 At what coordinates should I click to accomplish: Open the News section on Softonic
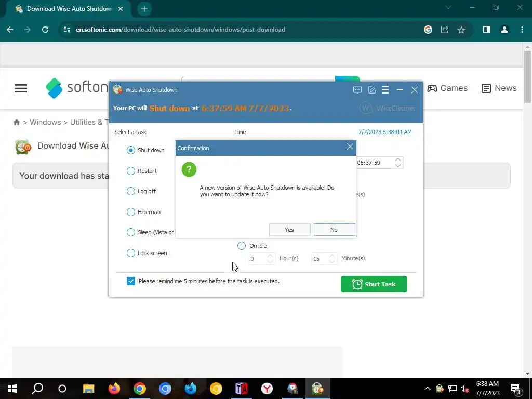(499, 88)
